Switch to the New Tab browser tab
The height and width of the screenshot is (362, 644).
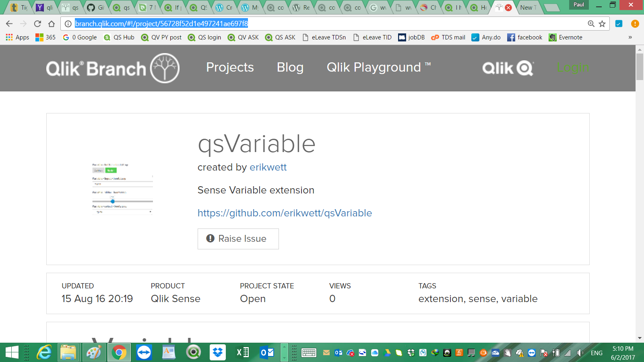click(528, 7)
